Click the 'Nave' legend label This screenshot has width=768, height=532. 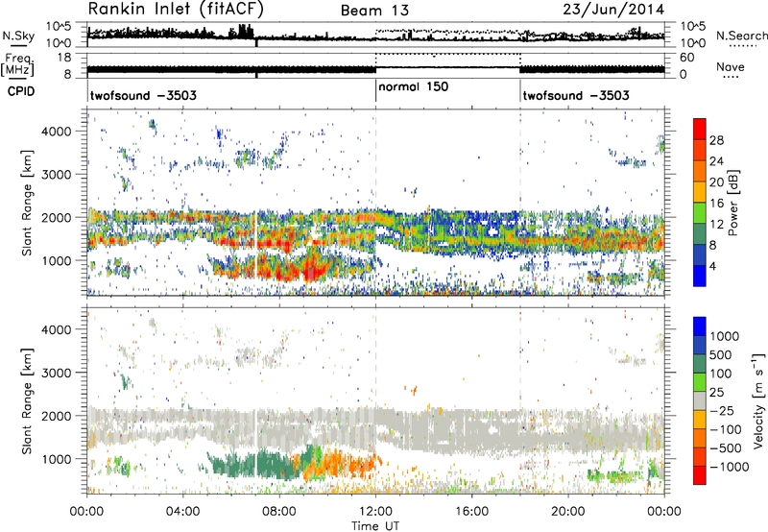pos(730,66)
